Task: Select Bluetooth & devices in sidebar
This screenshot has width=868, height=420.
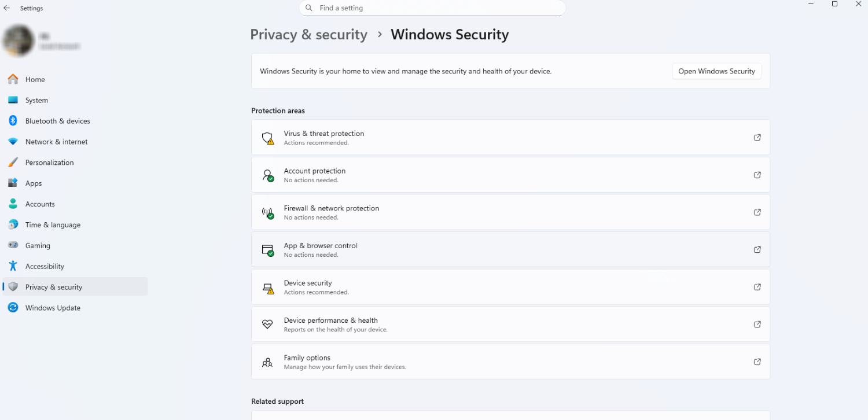Action: 75,121
